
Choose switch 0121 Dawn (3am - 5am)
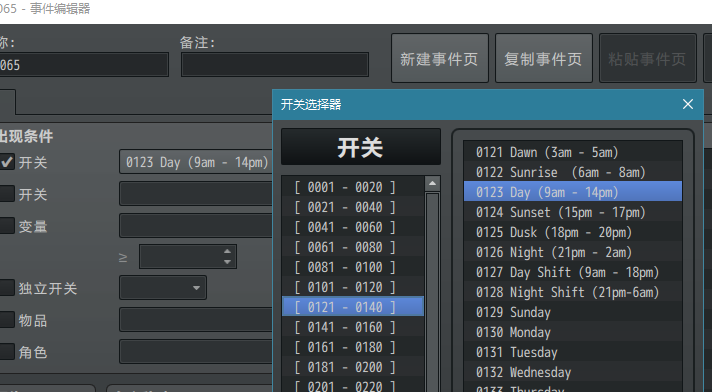coord(573,152)
